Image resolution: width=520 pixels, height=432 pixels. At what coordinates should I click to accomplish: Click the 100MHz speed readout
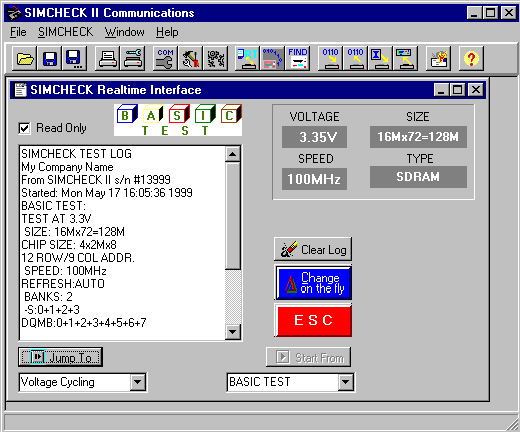314,179
